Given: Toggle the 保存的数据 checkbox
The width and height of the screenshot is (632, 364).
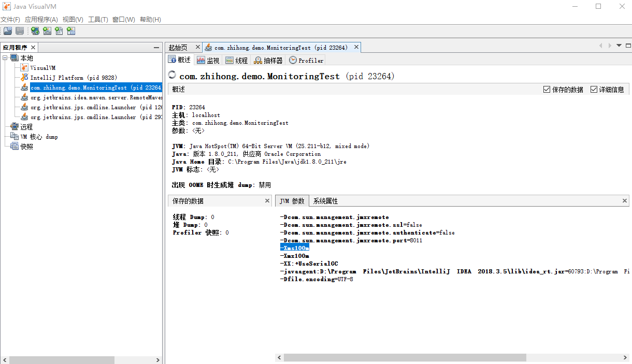Looking at the screenshot, I should [x=547, y=90].
